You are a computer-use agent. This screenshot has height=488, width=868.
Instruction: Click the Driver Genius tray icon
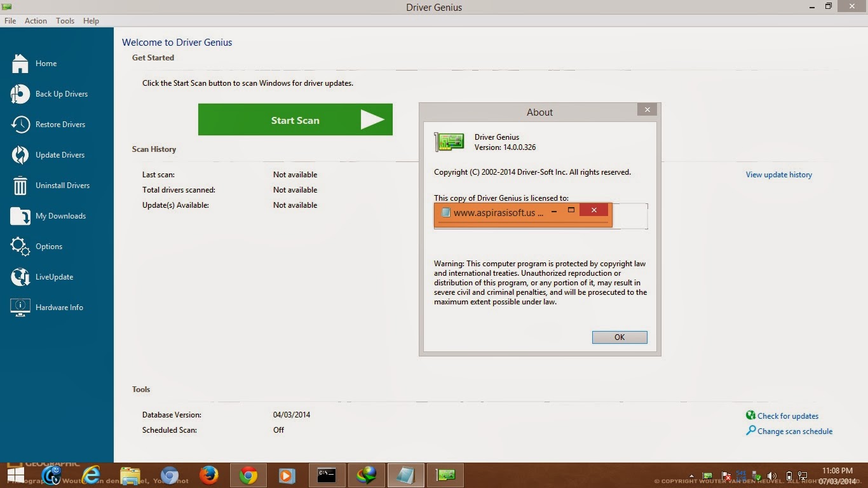tap(709, 476)
